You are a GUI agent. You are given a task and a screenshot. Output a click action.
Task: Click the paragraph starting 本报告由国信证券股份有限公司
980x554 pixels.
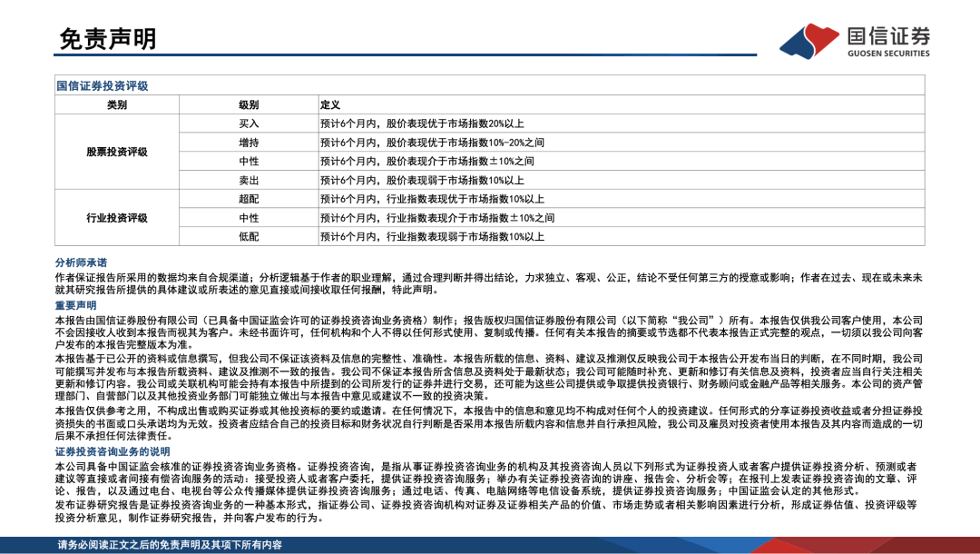point(489,332)
